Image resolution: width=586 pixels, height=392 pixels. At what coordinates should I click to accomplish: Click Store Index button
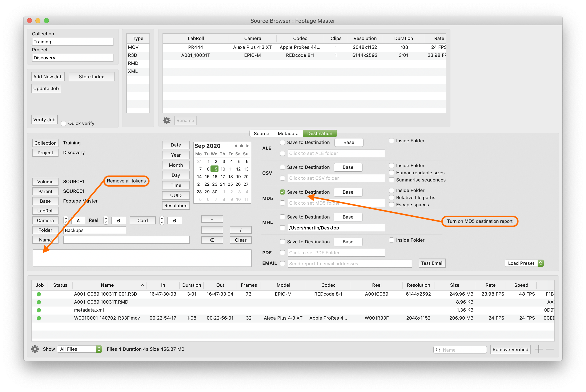[x=92, y=77]
